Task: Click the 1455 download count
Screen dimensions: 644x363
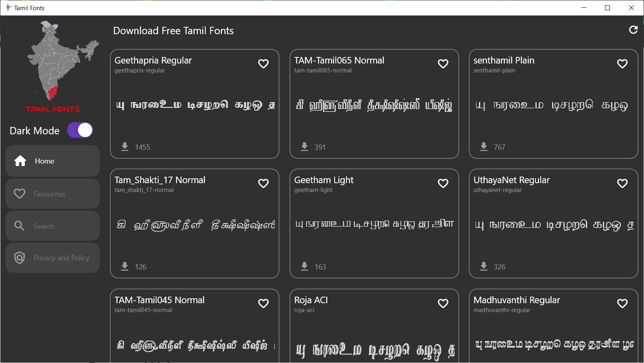Action: pyautogui.click(x=143, y=147)
